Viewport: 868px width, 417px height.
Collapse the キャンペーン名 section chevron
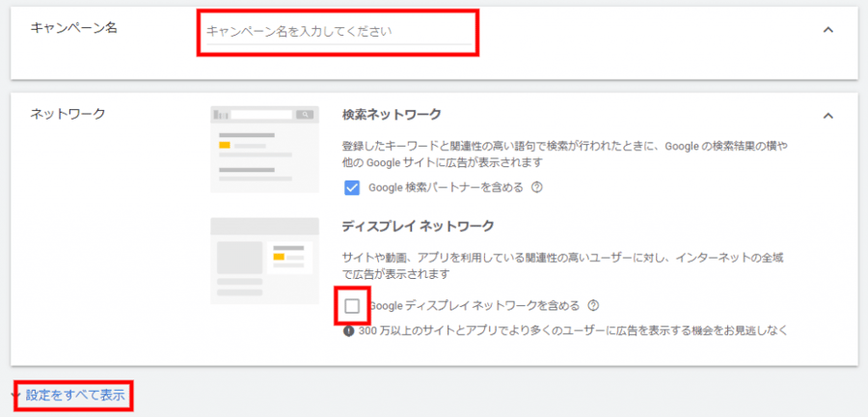coord(827,30)
